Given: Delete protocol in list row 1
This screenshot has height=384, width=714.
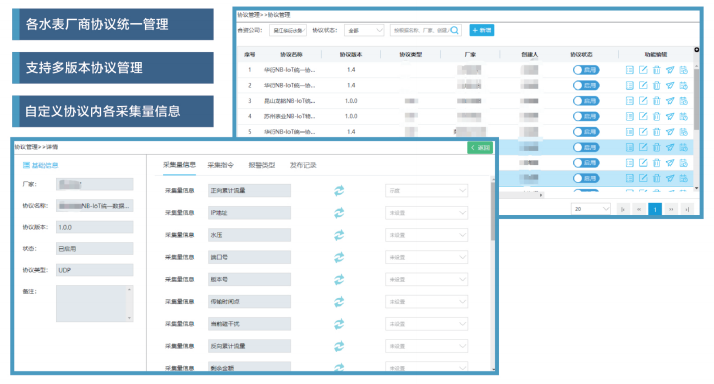Looking at the screenshot, I should click(x=657, y=70).
